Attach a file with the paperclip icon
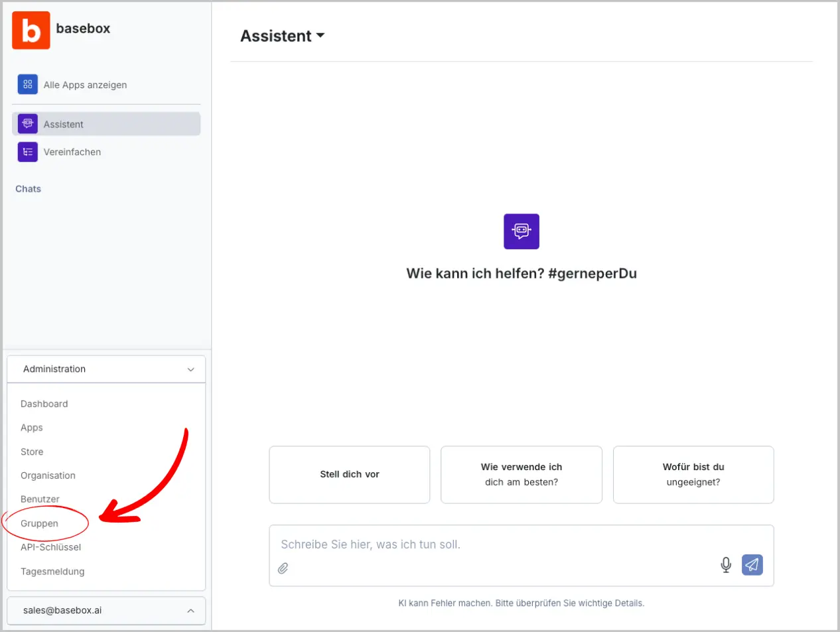840x632 pixels. (283, 568)
